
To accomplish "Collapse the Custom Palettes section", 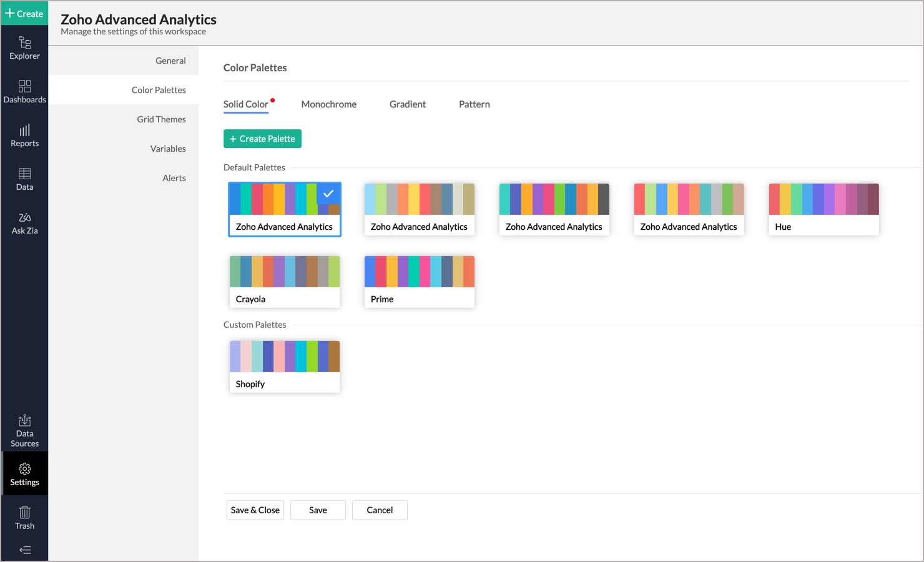I will coord(255,324).
